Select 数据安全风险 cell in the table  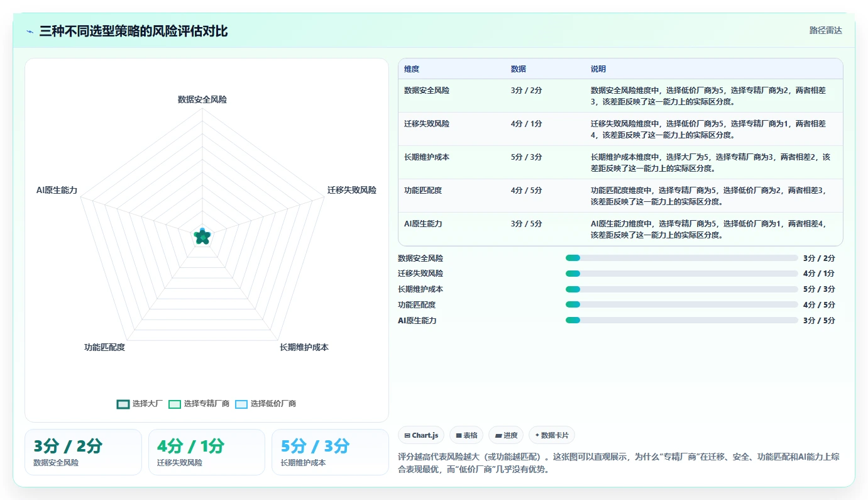(427, 91)
